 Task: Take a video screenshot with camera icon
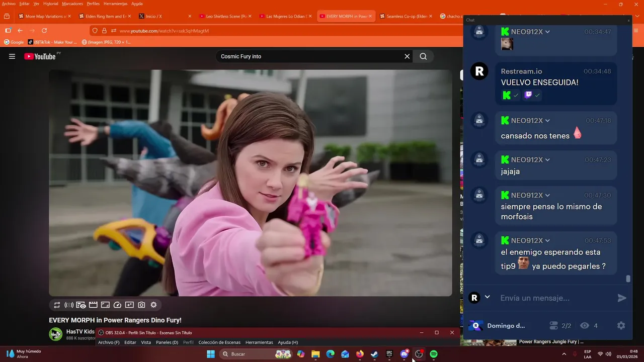[141, 305]
